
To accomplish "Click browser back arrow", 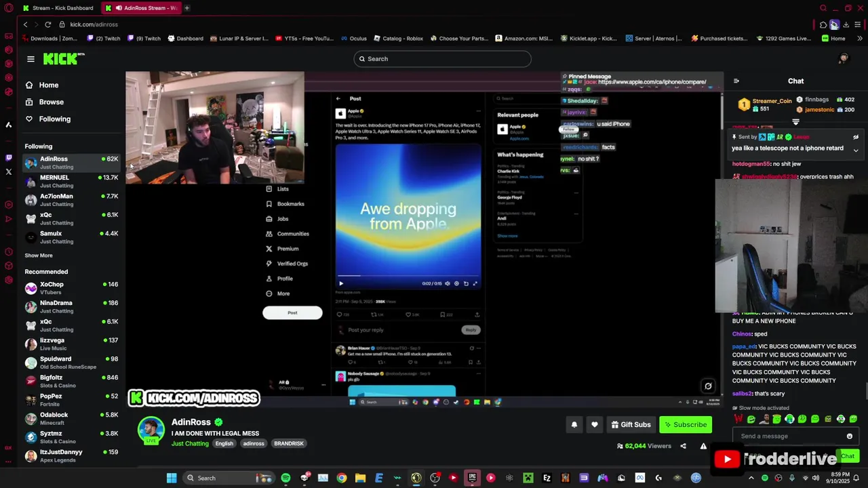I will tap(26, 24).
